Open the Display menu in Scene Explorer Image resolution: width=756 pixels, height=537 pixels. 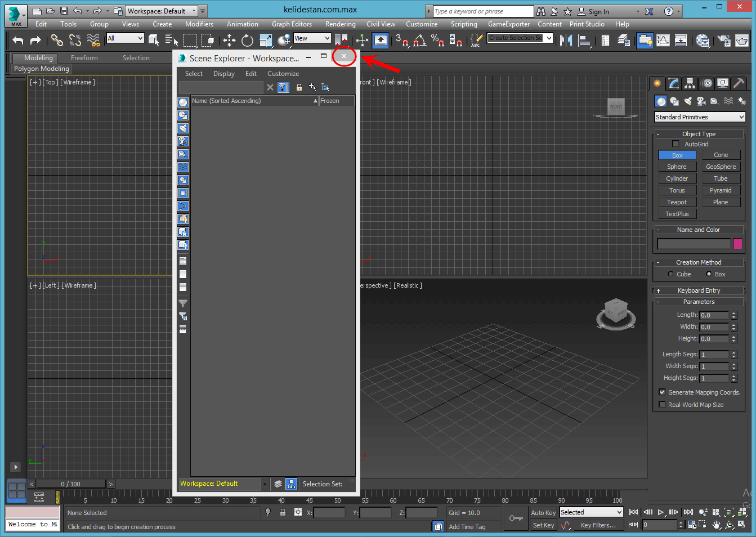pos(224,74)
